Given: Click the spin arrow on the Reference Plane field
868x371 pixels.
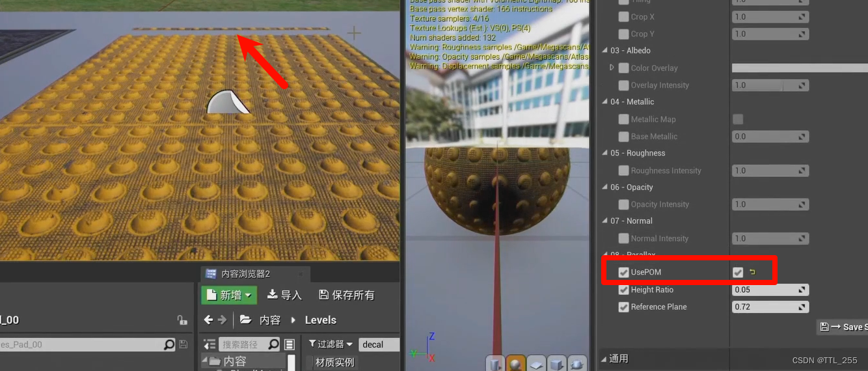Looking at the screenshot, I should point(802,307).
